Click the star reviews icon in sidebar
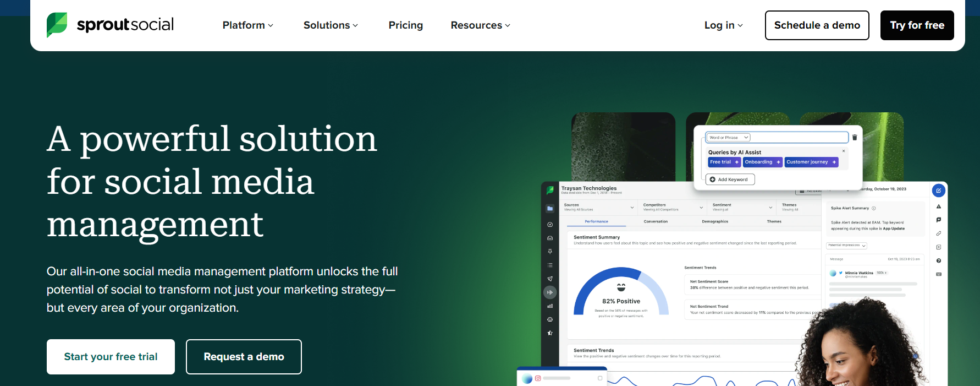 pyautogui.click(x=550, y=333)
